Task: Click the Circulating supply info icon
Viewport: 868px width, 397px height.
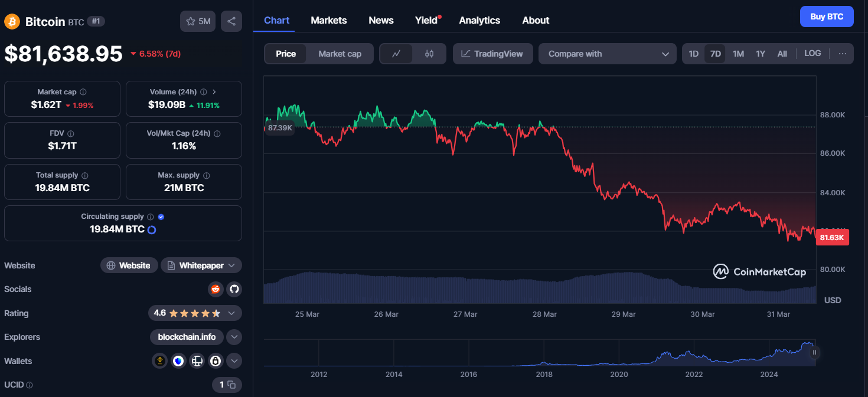Action: tap(151, 217)
